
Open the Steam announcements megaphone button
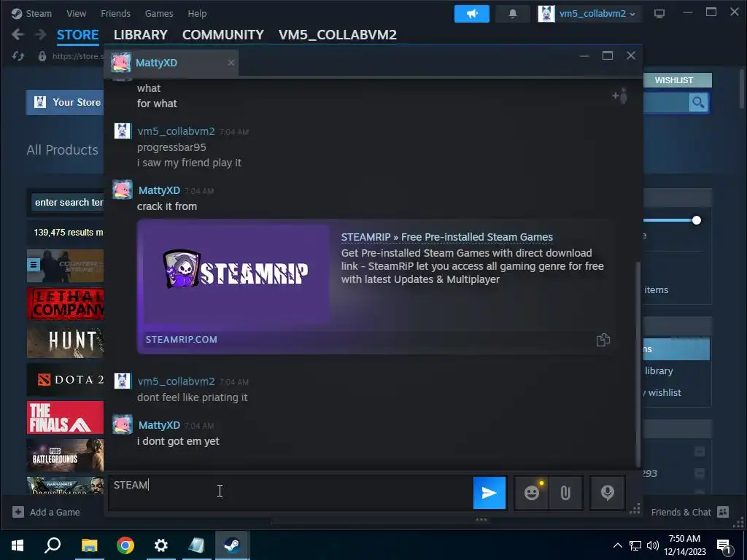(472, 14)
